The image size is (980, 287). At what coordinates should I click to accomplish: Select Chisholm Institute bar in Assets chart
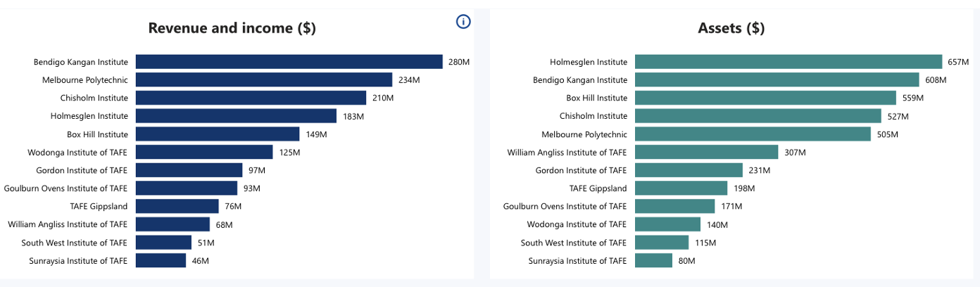coord(758,116)
